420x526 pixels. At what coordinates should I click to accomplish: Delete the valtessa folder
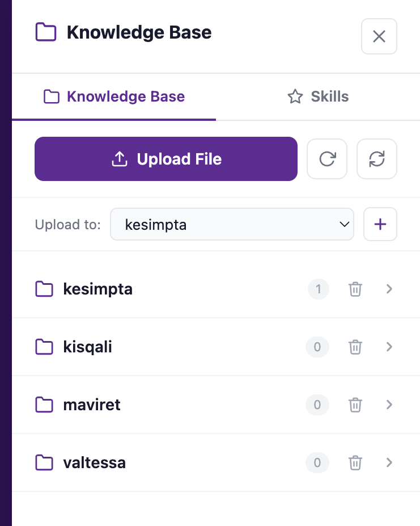tap(355, 462)
